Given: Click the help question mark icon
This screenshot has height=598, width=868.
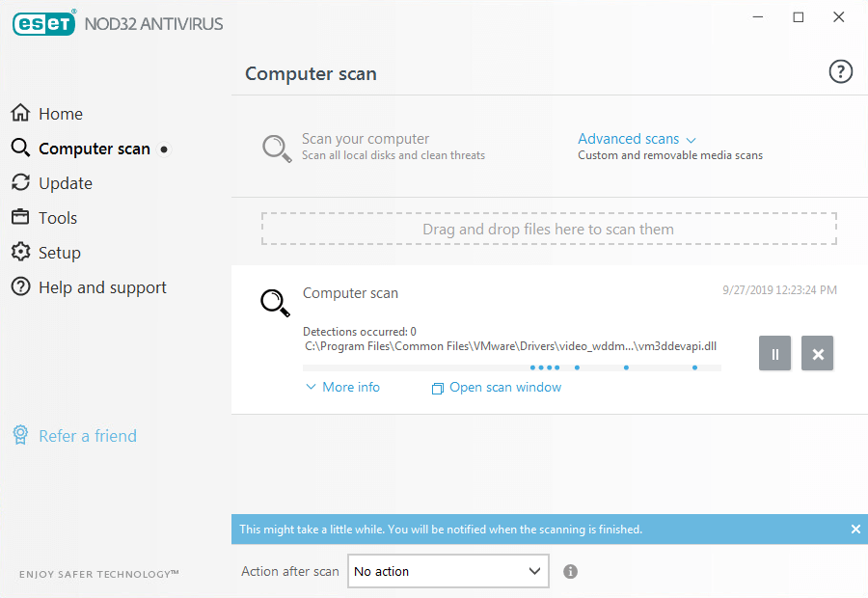Looking at the screenshot, I should (840, 71).
